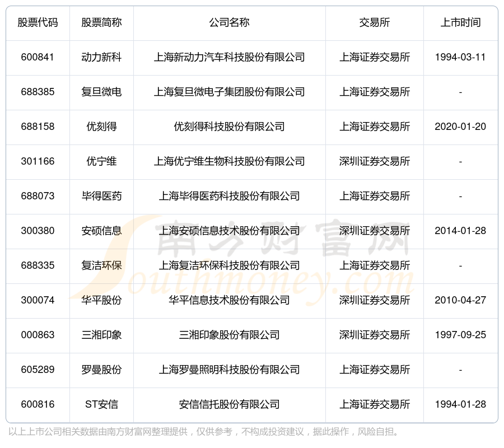Select stock code 688335

[x=38, y=265]
